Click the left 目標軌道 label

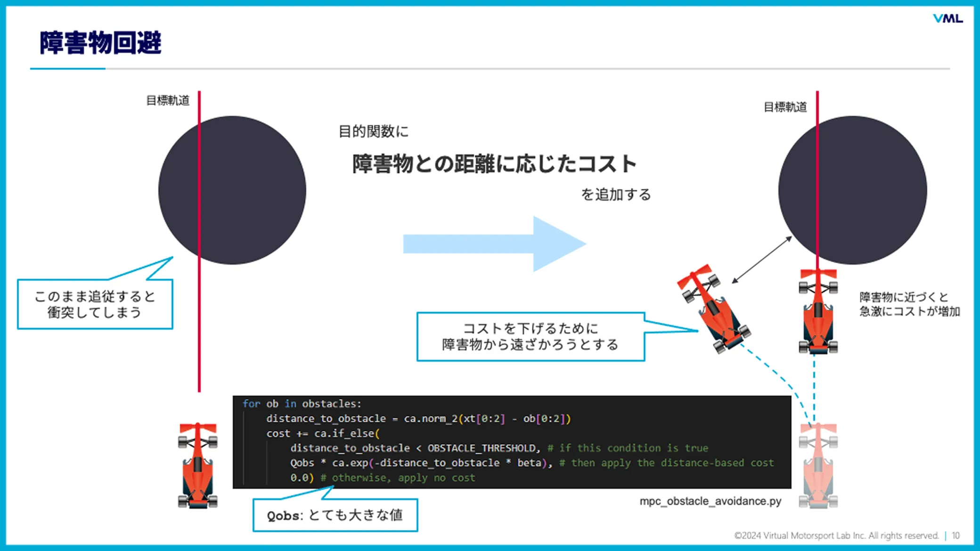(168, 100)
